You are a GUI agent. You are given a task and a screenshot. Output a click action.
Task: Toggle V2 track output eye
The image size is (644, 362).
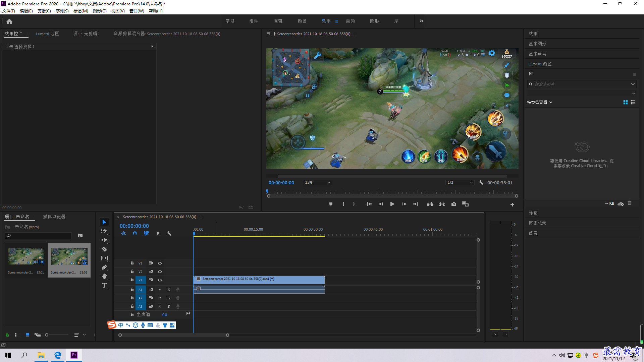click(160, 272)
